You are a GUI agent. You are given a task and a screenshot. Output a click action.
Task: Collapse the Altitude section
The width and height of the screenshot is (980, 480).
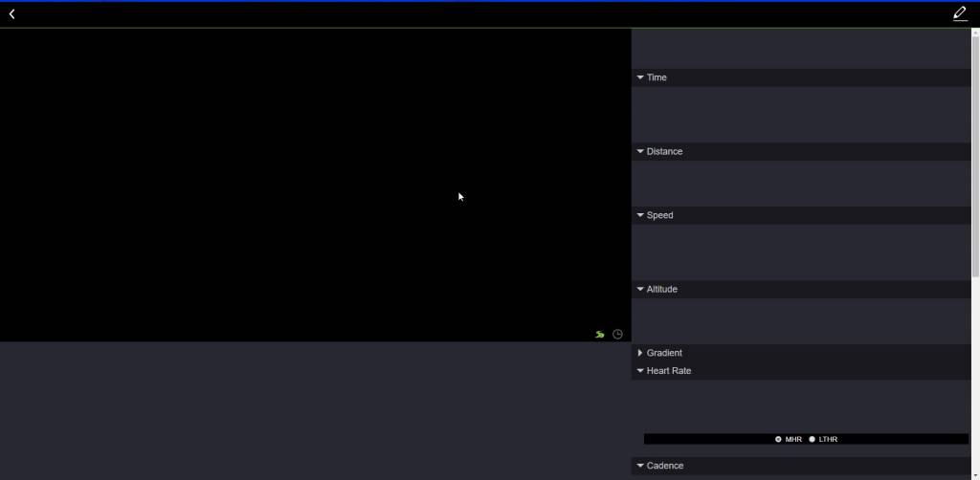point(640,289)
